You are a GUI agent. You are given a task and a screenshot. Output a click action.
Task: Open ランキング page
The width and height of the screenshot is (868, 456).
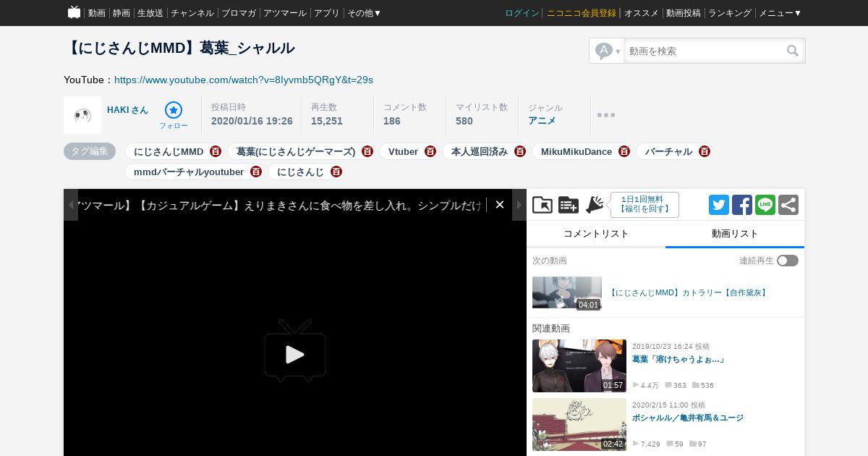[730, 13]
